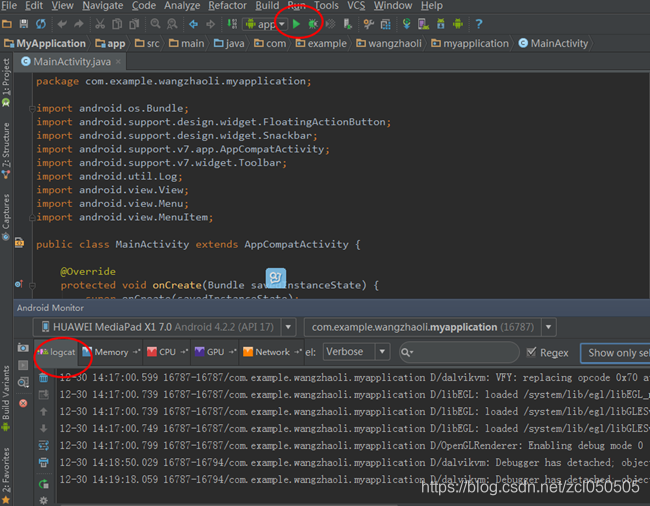Screen dimensions: 650x506
Task: Open the Refactor menu
Action: [x=227, y=5]
